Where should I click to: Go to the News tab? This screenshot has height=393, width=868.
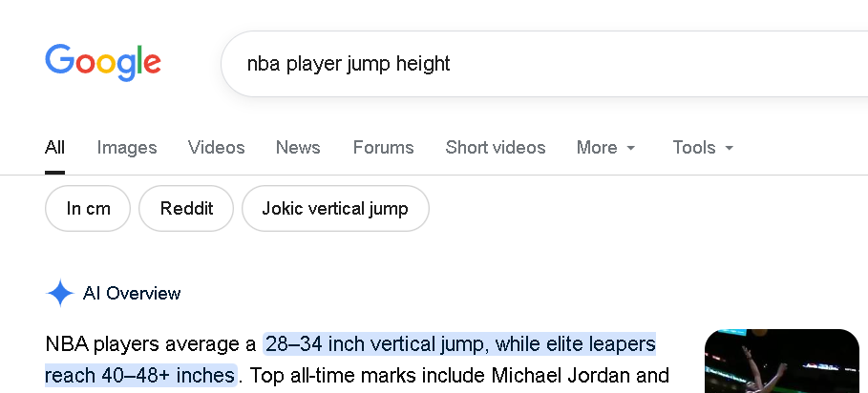pyautogui.click(x=298, y=148)
